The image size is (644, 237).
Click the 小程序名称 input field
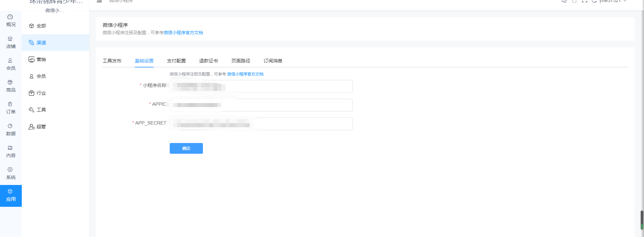(x=261, y=86)
